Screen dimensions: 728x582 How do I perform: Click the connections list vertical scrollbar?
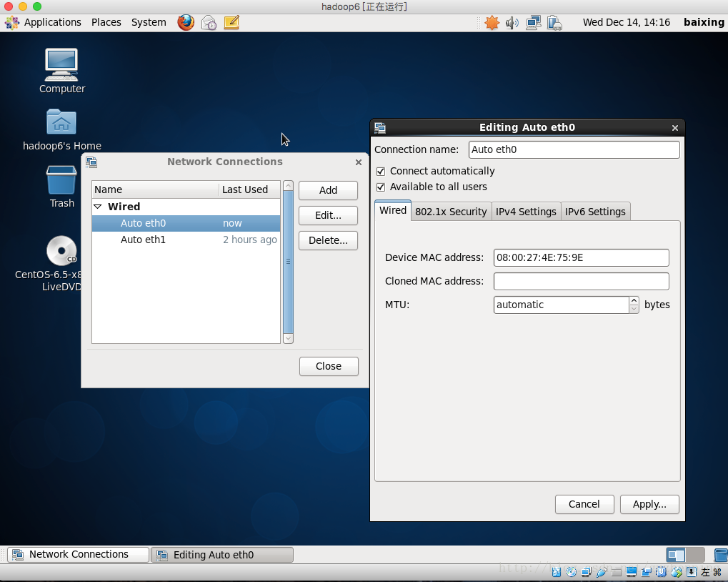[288, 262]
